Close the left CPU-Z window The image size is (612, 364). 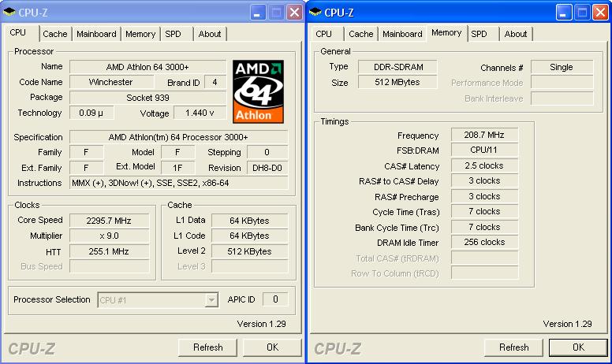(x=294, y=13)
